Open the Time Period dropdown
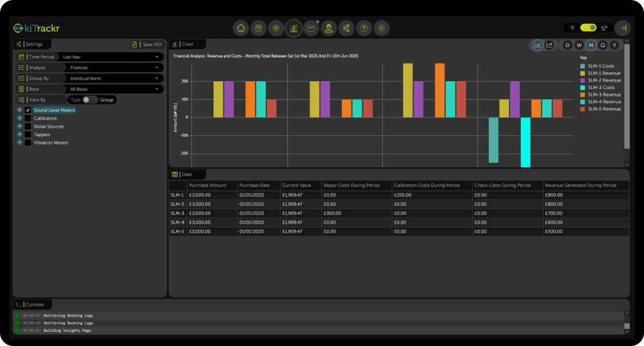Screen dimensions: 644x346 111,57
